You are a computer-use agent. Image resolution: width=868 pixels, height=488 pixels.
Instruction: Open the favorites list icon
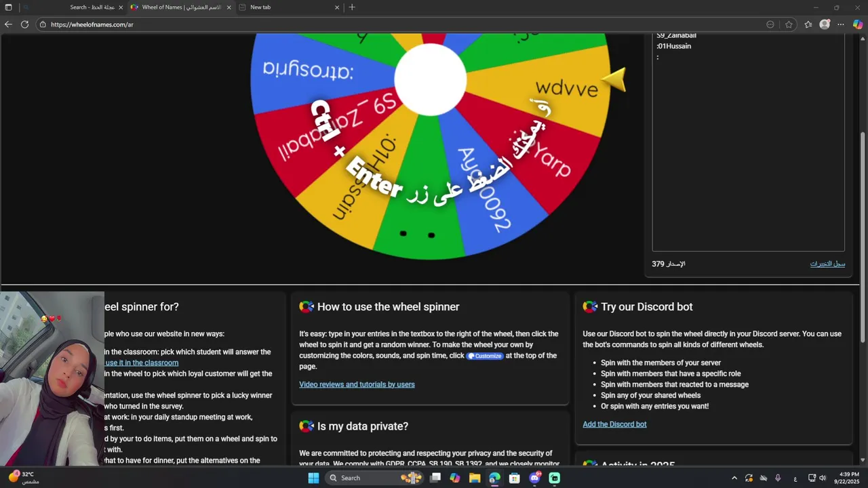click(808, 24)
